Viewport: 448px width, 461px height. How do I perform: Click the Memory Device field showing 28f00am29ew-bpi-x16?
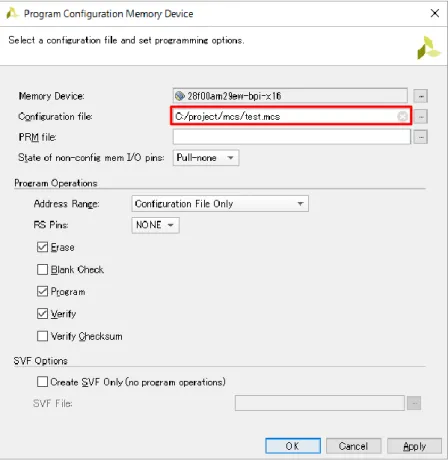coord(290,96)
